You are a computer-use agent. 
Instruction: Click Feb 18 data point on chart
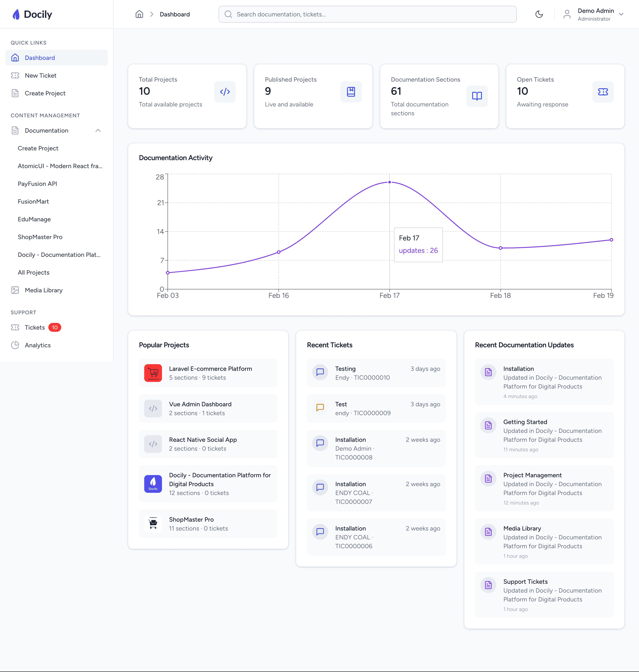[500, 248]
